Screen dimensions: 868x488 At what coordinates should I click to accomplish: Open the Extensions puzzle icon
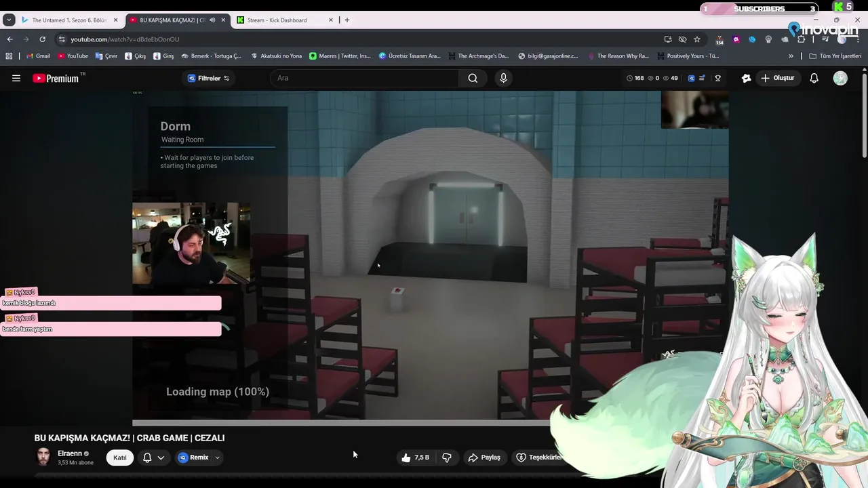(x=801, y=39)
